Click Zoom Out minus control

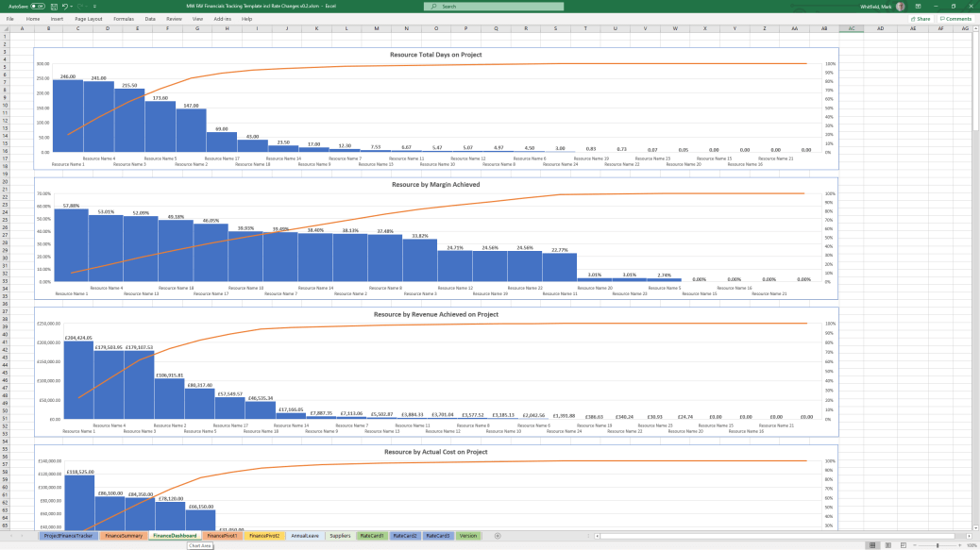pyautogui.click(x=915, y=544)
